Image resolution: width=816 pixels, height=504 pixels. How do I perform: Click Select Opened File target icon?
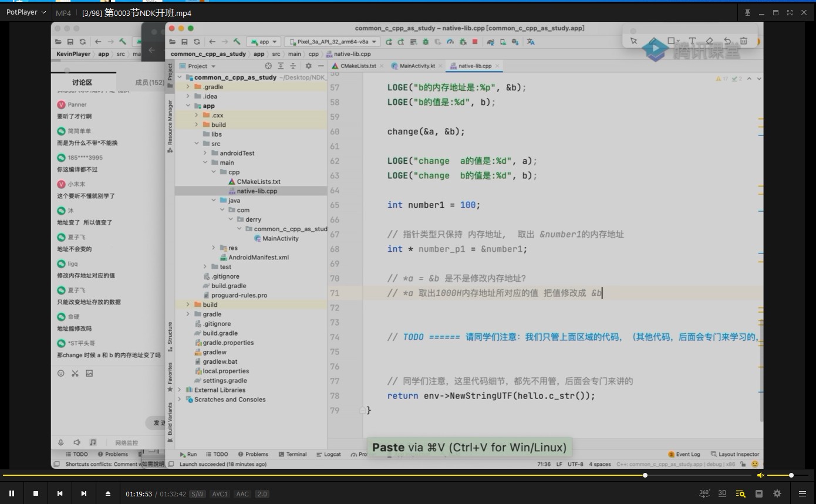(x=268, y=66)
